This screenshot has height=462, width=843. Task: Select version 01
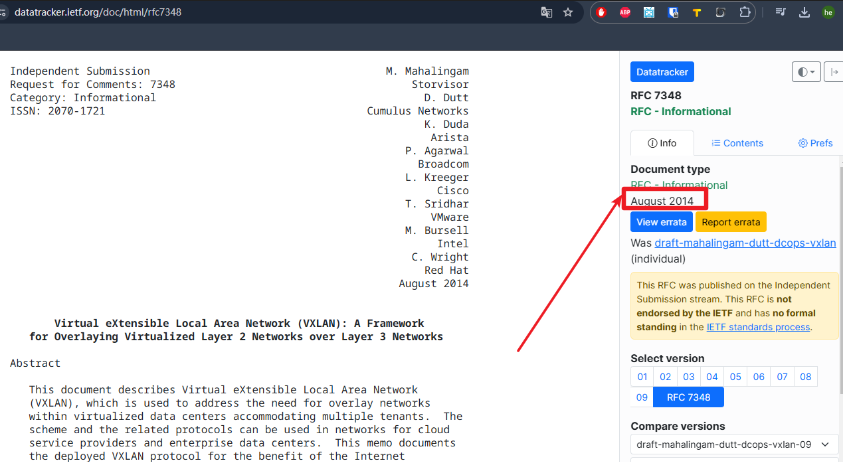tap(642, 376)
